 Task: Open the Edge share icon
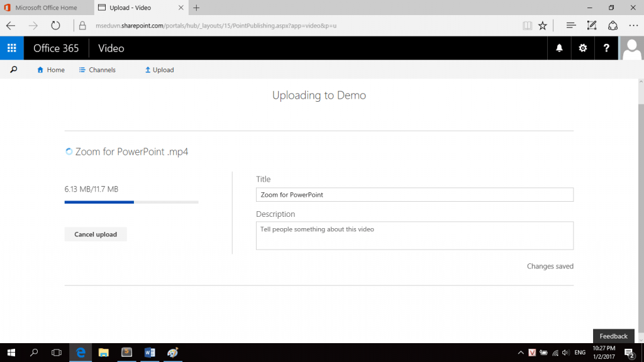pos(613,25)
